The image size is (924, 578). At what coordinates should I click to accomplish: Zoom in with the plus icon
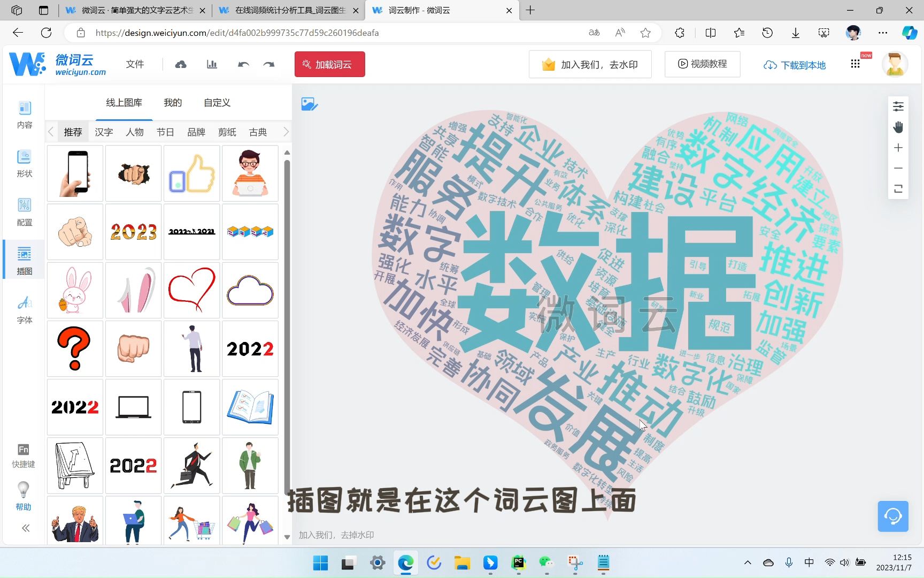(x=898, y=148)
